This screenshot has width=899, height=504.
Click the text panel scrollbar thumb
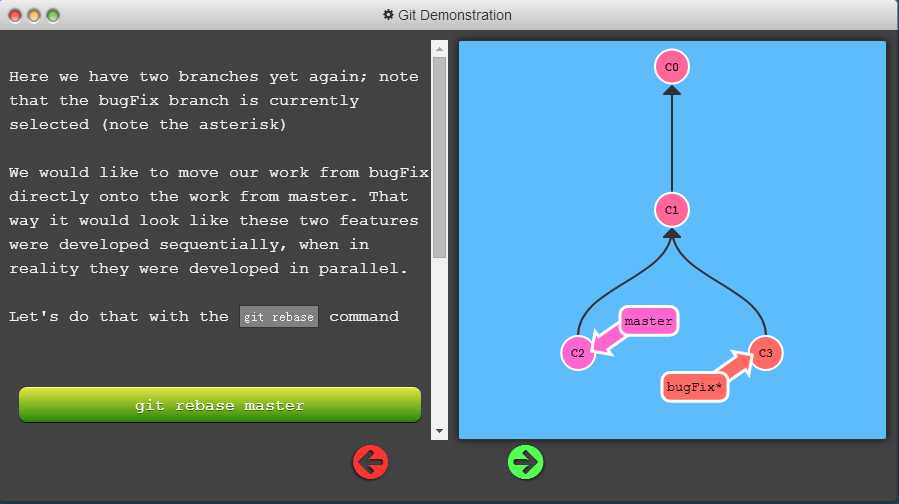(439, 158)
